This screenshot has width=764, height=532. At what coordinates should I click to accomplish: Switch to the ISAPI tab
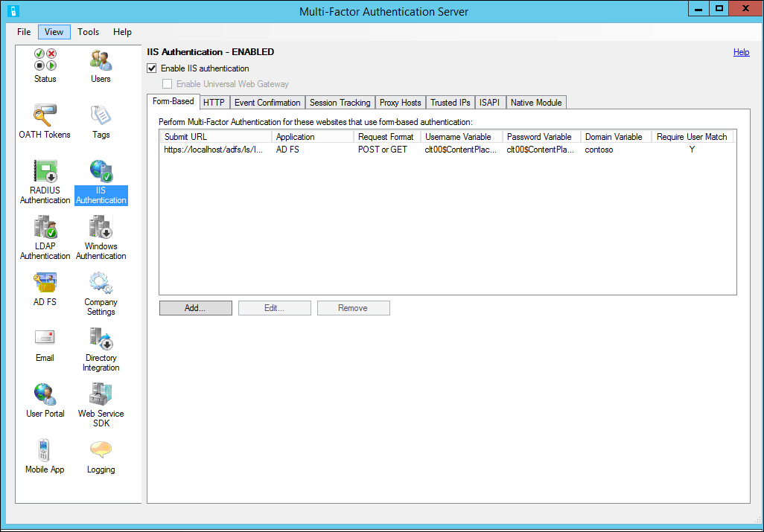coord(489,102)
